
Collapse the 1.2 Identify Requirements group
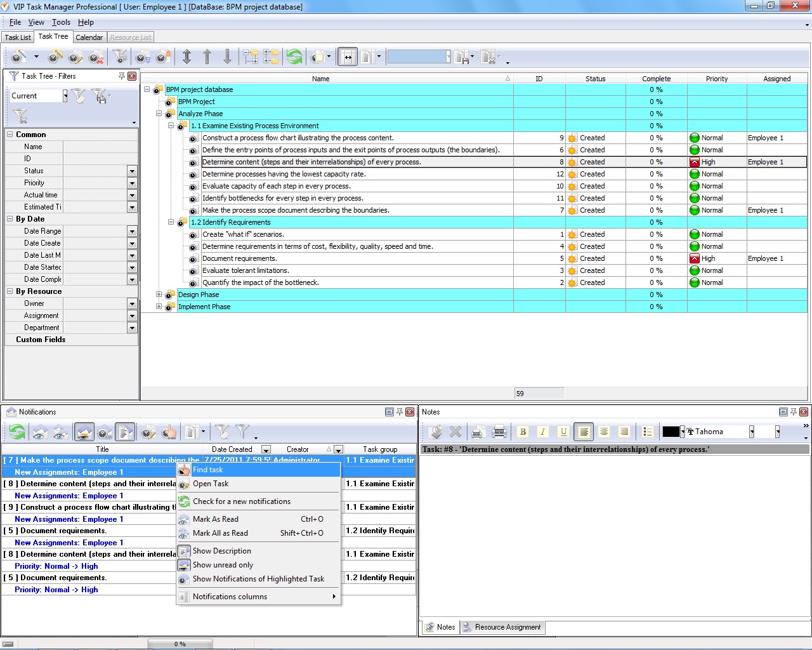[x=171, y=222]
